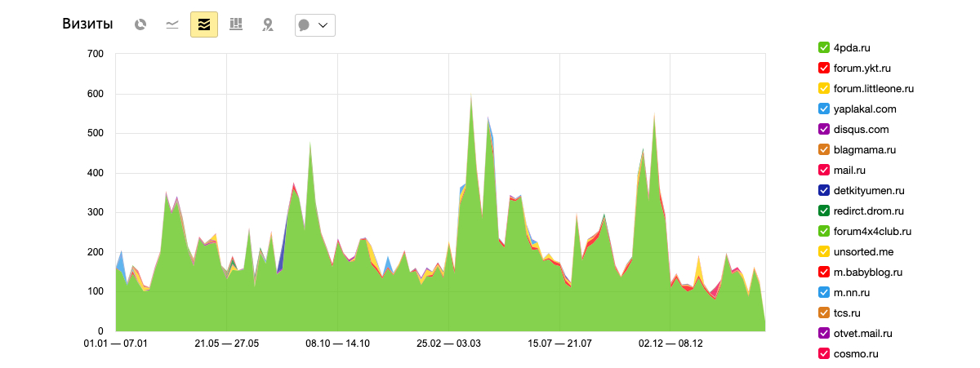Disable forum.littleone.ru series checkbox

824,88
